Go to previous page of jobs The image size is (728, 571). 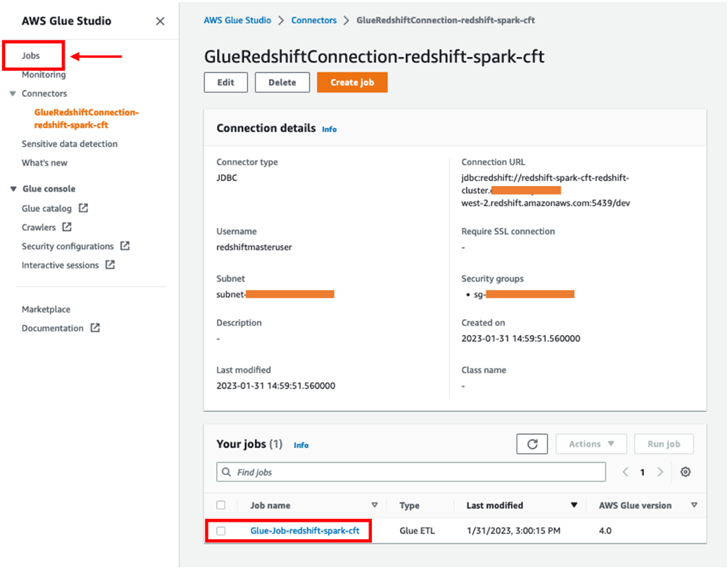click(x=625, y=472)
